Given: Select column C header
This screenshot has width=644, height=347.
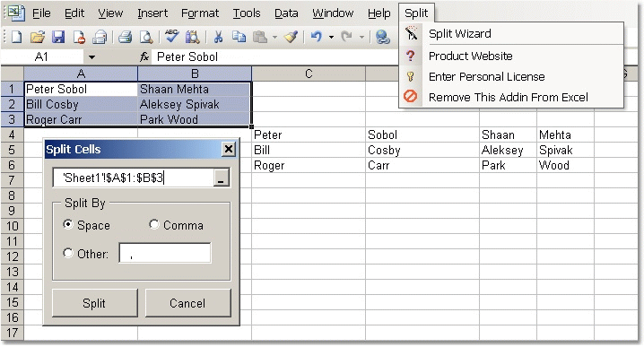Looking at the screenshot, I should pyautogui.click(x=309, y=74).
